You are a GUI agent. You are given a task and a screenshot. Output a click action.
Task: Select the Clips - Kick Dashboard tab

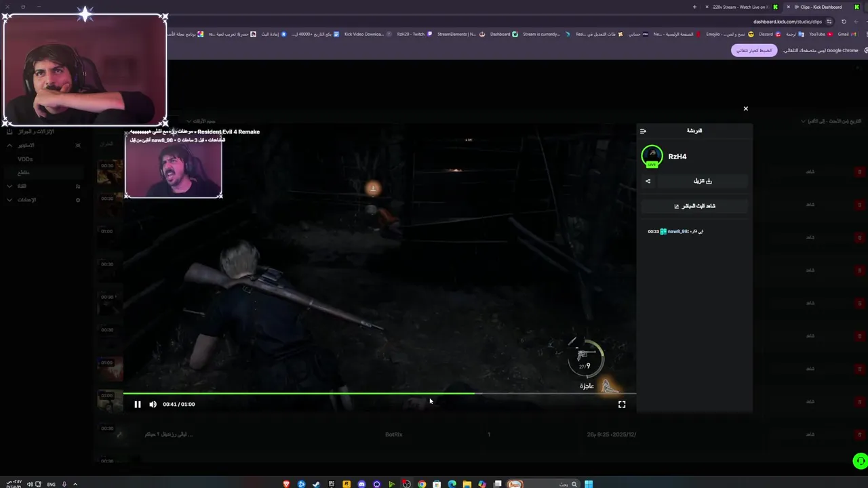click(821, 7)
